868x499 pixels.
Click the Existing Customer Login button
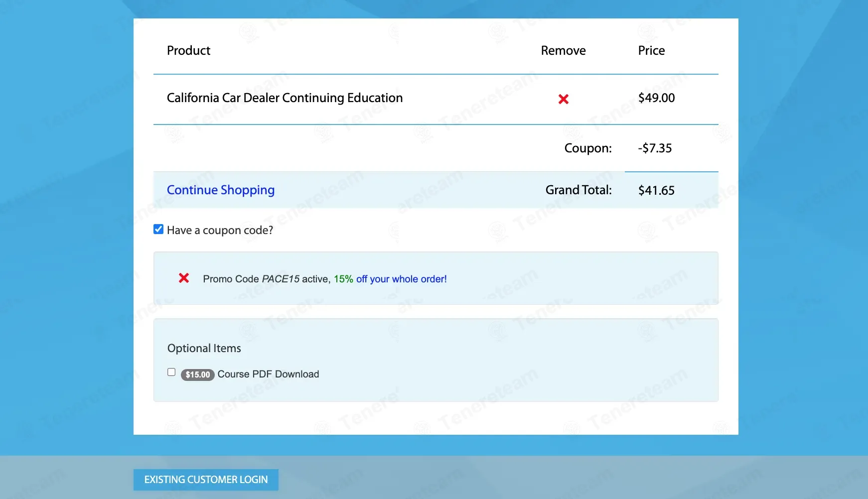(x=206, y=480)
